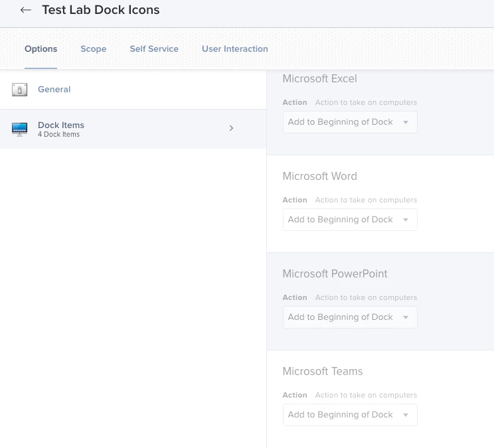Click the Microsoft Word heading
The image size is (494, 448).
(319, 176)
